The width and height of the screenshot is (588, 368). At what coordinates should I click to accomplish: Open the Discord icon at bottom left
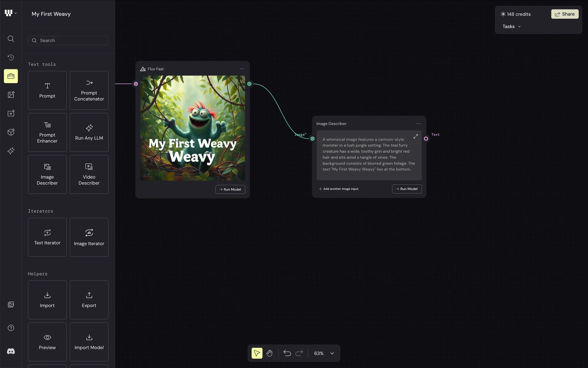(x=11, y=351)
